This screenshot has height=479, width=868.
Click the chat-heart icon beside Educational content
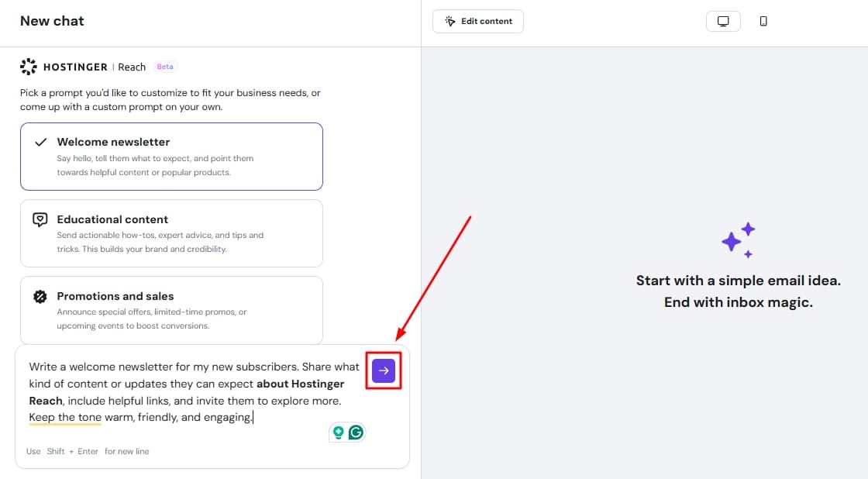[x=40, y=219]
